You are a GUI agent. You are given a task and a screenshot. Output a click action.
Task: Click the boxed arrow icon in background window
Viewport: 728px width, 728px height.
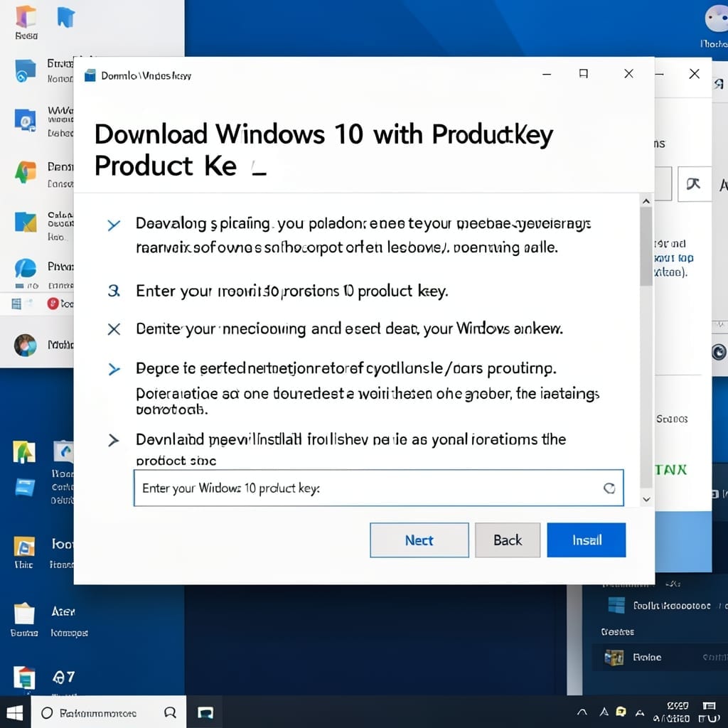tap(694, 184)
